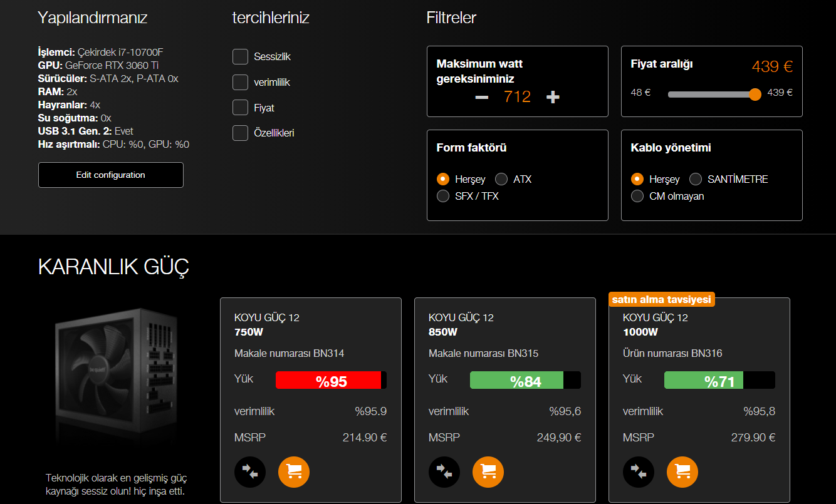Viewport: 836px width, 504px height.
Task: Click the tercihleriniz heading
Action: tap(271, 18)
